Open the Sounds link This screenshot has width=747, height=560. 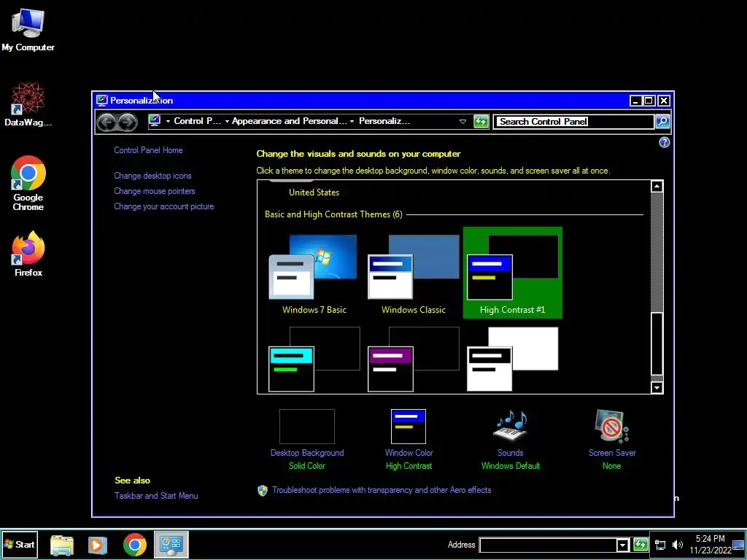[x=510, y=453]
